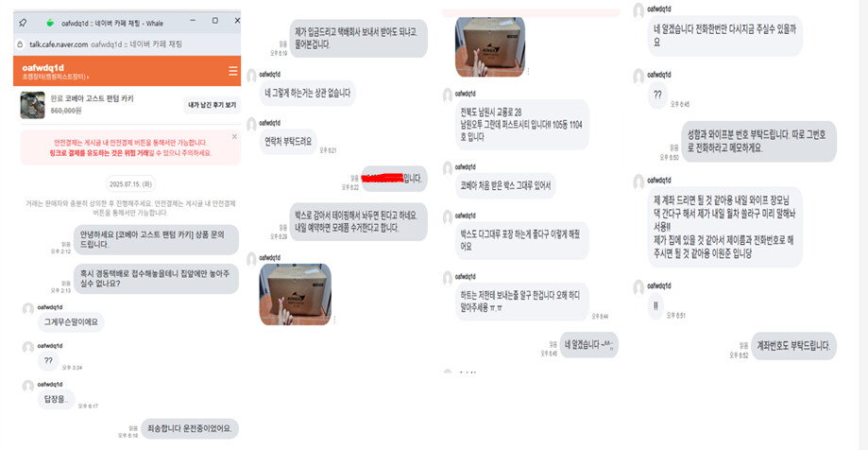This screenshot has width=868, height=450.
Task: Click the 계좌번호도 부탁드립니다 message bubble
Action: [793, 346]
